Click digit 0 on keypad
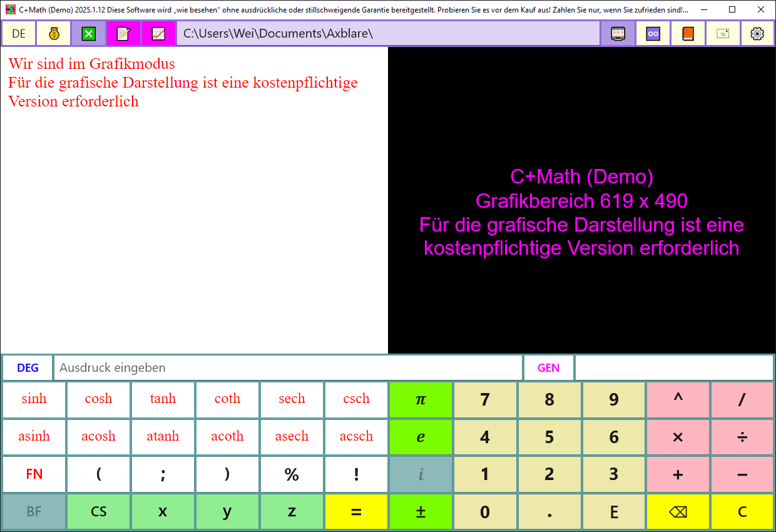The image size is (776, 532). (485, 512)
